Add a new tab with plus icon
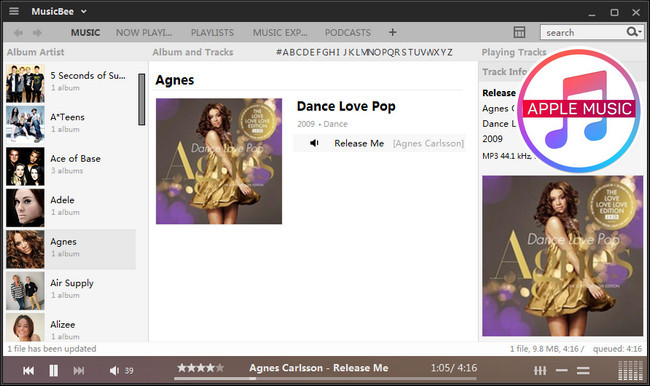Image resolution: width=650 pixels, height=386 pixels. click(x=393, y=32)
